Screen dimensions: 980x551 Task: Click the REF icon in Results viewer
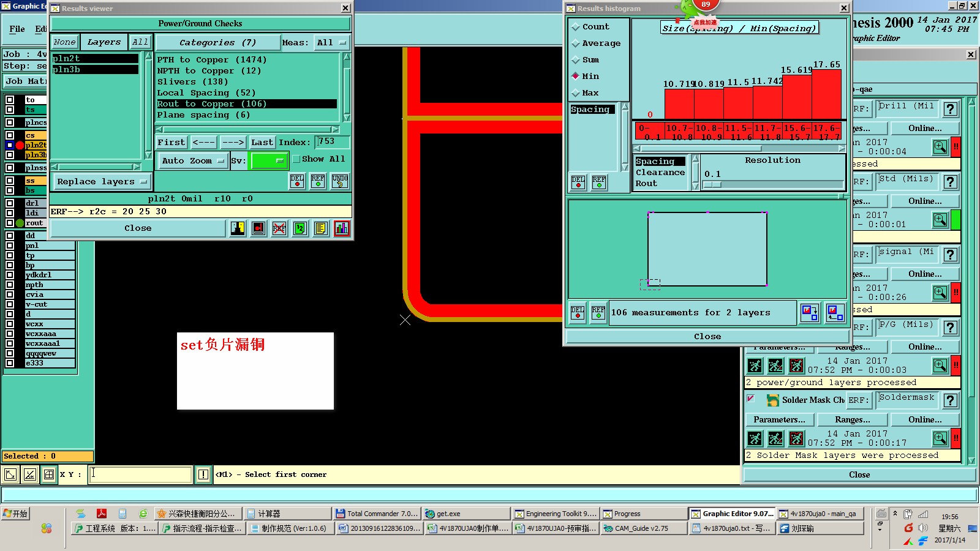tap(318, 181)
